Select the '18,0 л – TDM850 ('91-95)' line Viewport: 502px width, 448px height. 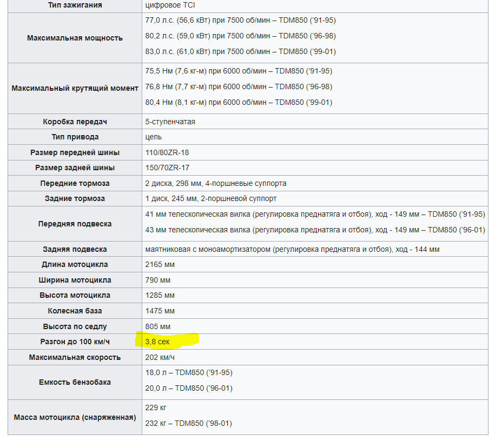(189, 373)
